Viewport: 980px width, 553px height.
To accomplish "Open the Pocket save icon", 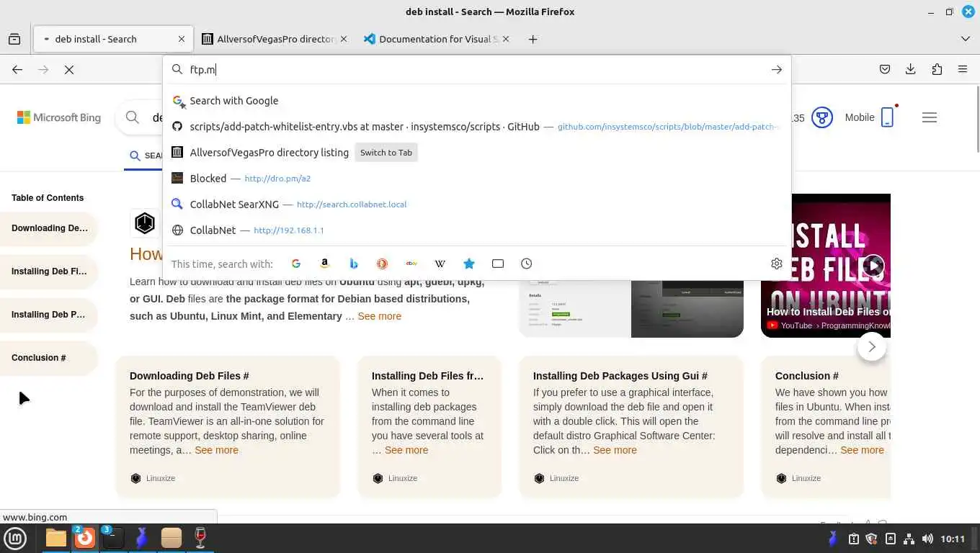I will point(885,70).
